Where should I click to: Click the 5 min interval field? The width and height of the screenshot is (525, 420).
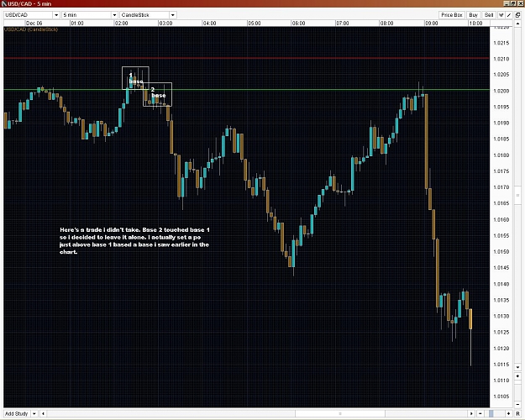(87, 15)
